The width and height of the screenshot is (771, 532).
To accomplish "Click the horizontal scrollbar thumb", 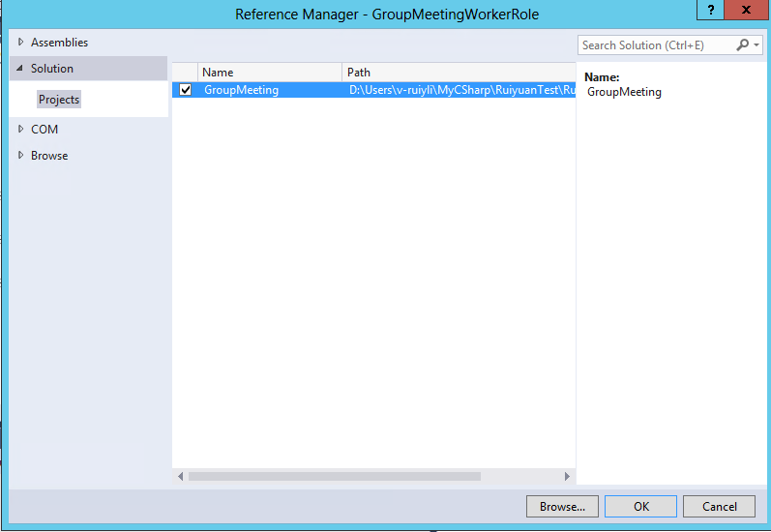I will click(334, 476).
